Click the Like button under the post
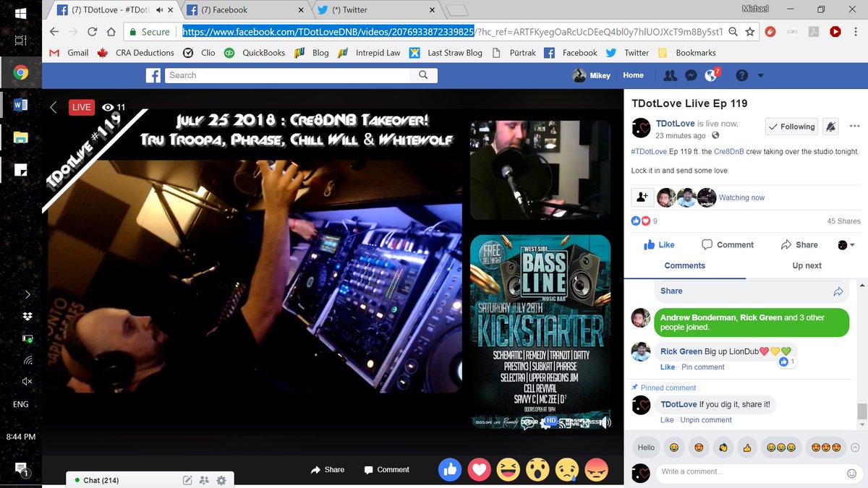868x488 pixels. click(x=659, y=245)
